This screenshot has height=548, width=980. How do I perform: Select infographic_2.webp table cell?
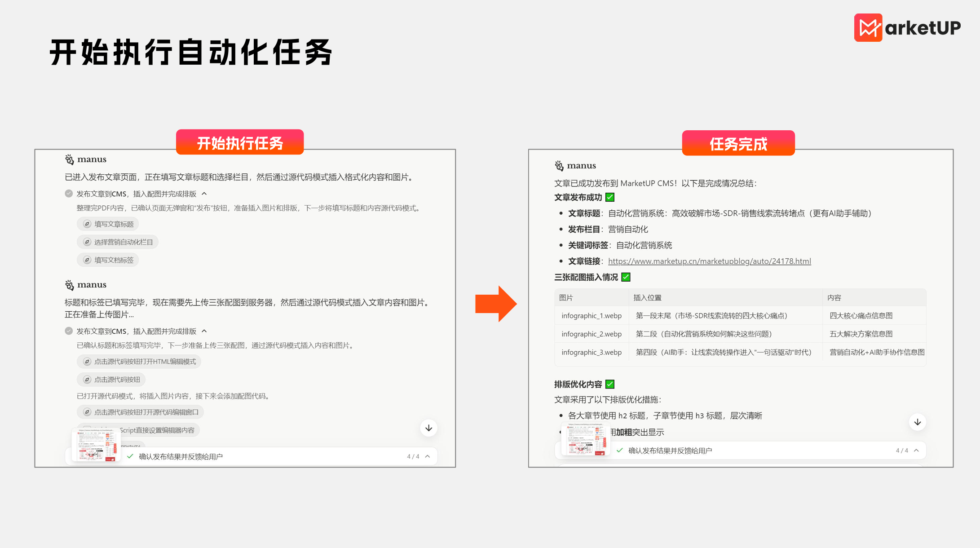tap(592, 334)
